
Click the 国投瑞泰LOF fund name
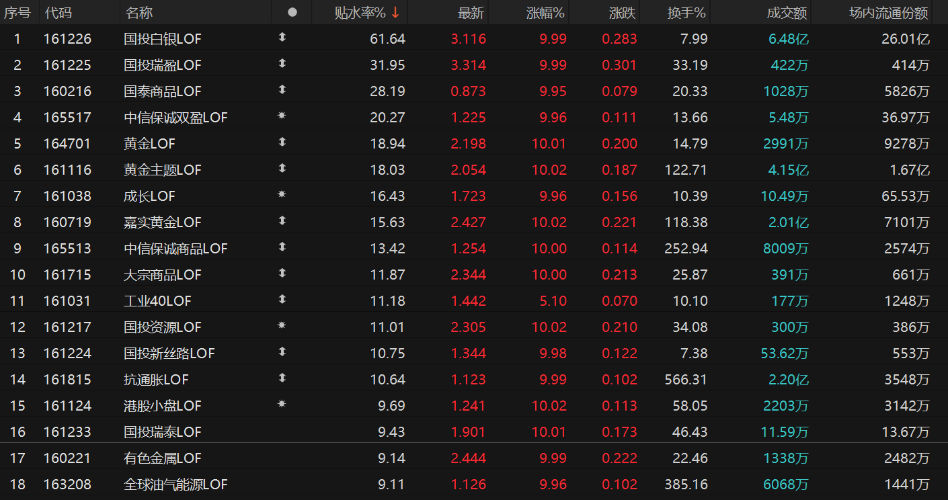pos(162,432)
